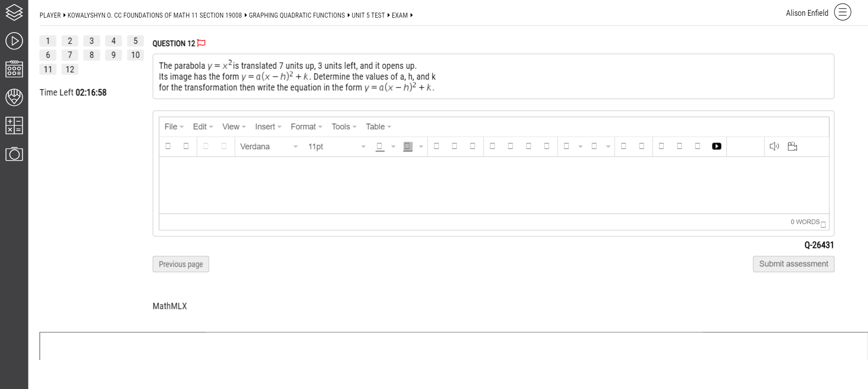Go to question 8

(92, 55)
